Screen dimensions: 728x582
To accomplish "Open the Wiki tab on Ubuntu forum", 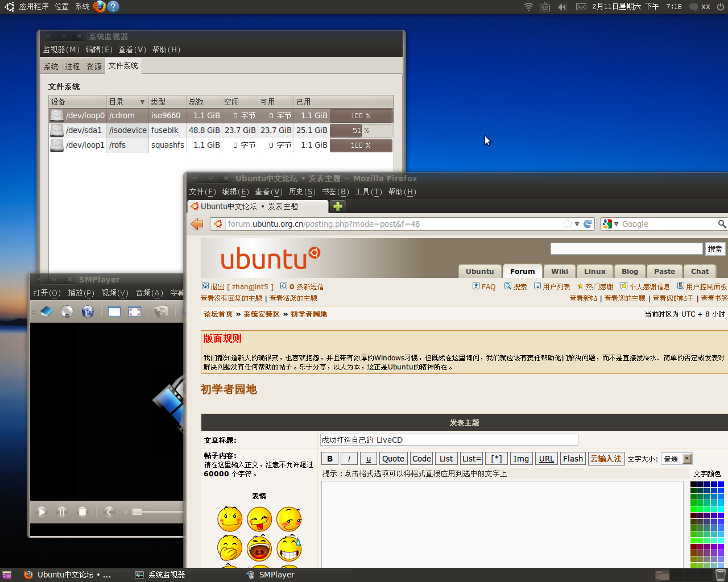I will coord(560,271).
